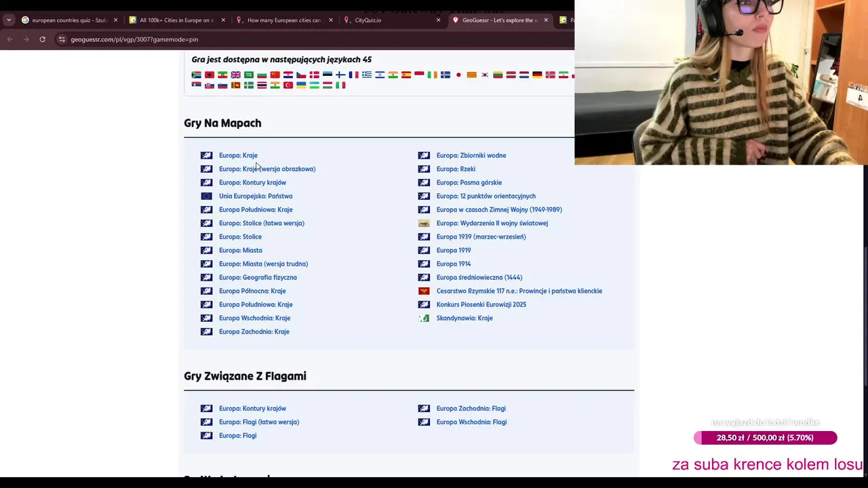Open Europa Wschodnia: Flagi game

471,422
